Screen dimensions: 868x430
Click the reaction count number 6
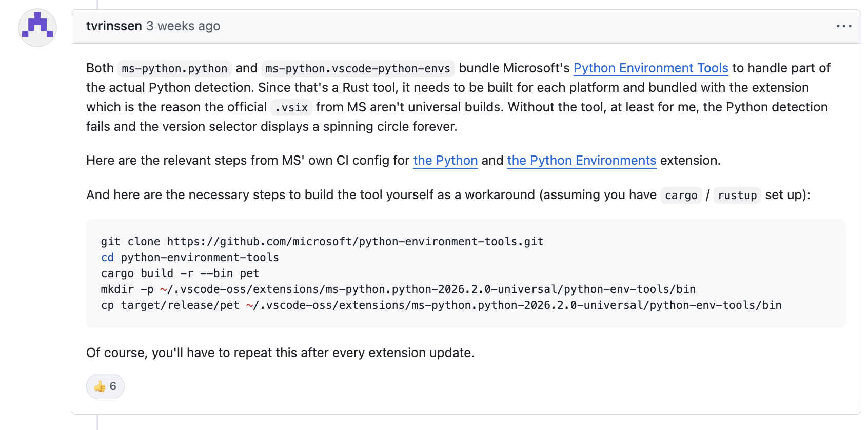tap(113, 386)
